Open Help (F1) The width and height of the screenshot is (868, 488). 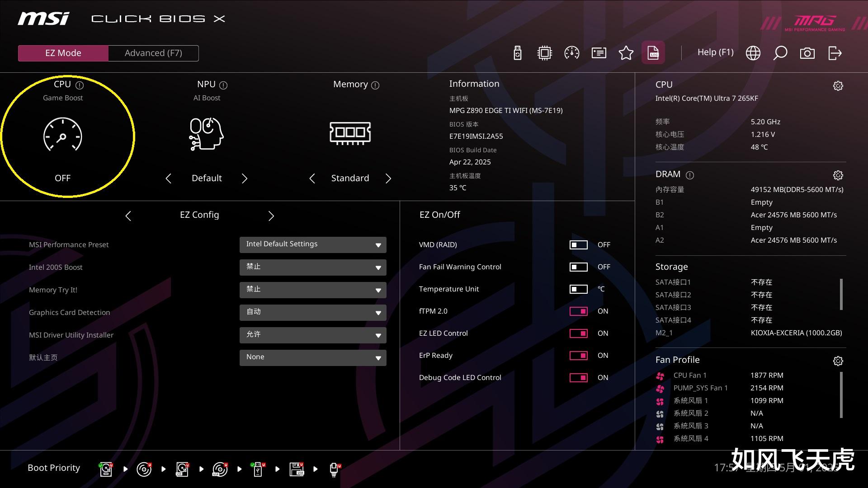(x=715, y=52)
